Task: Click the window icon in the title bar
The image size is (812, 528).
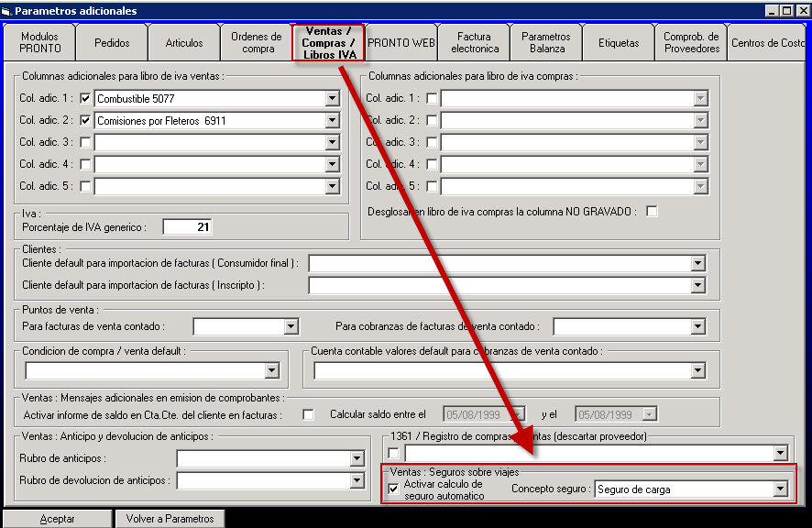Action: [7, 10]
